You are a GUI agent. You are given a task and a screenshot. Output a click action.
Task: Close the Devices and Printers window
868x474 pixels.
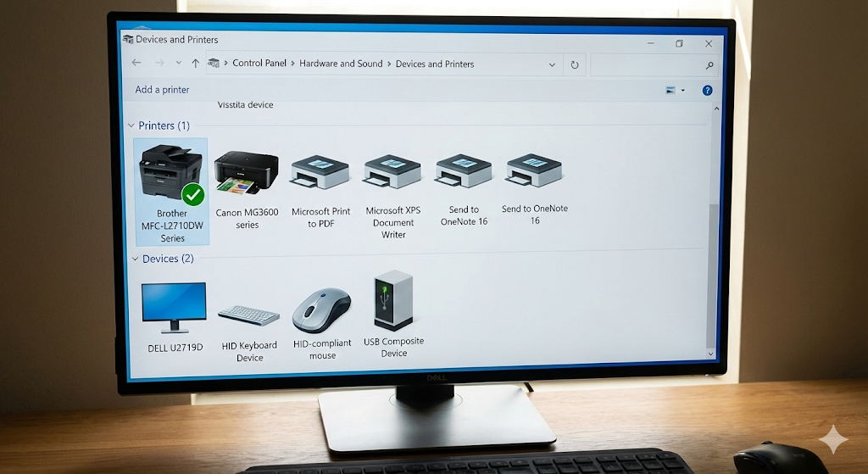pyautogui.click(x=709, y=43)
